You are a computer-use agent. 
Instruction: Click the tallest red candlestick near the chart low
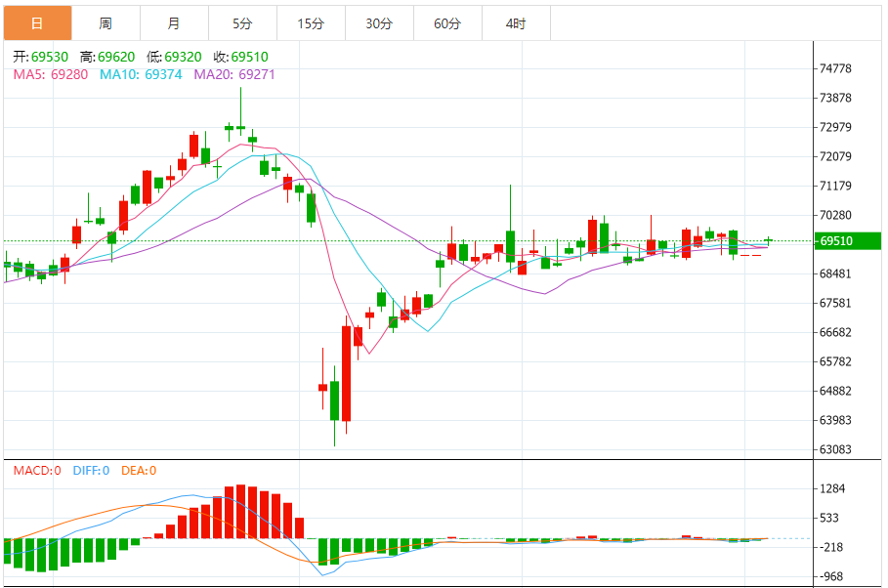click(x=346, y=373)
